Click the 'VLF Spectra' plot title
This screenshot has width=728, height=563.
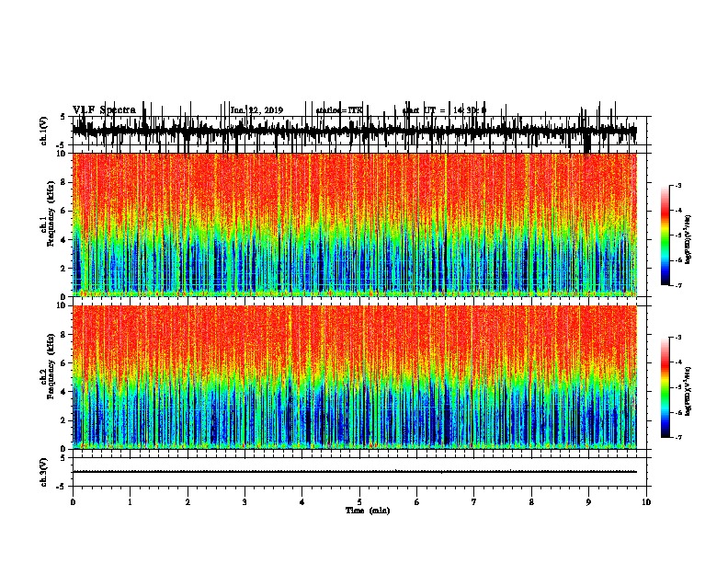pos(104,109)
